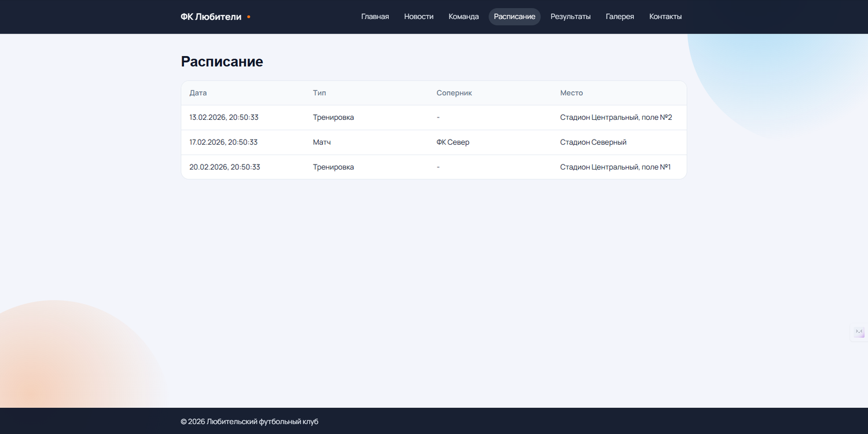Select the Расписание nav tab
This screenshot has width=868, height=434.
[x=514, y=17]
